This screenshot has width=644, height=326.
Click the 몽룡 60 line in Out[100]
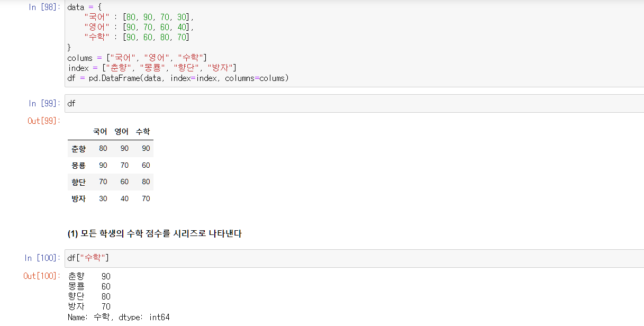(x=89, y=286)
